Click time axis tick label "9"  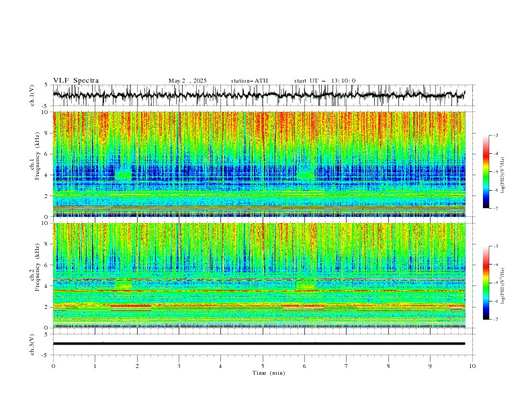pos(430,366)
